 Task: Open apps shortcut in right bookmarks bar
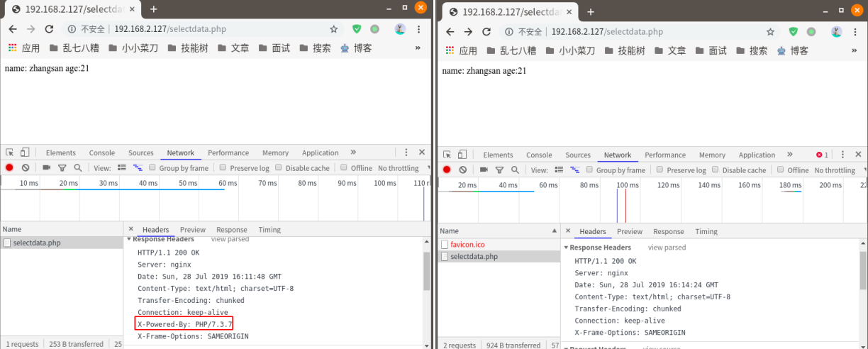pos(461,51)
